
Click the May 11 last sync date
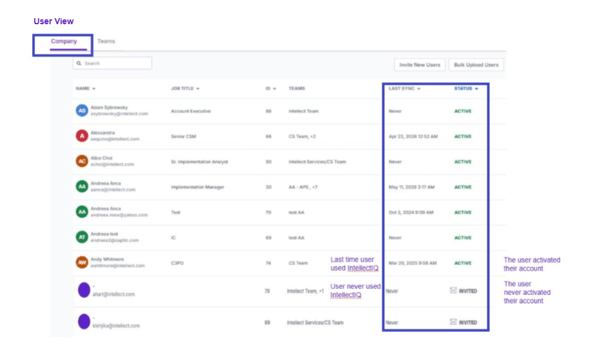412,187
